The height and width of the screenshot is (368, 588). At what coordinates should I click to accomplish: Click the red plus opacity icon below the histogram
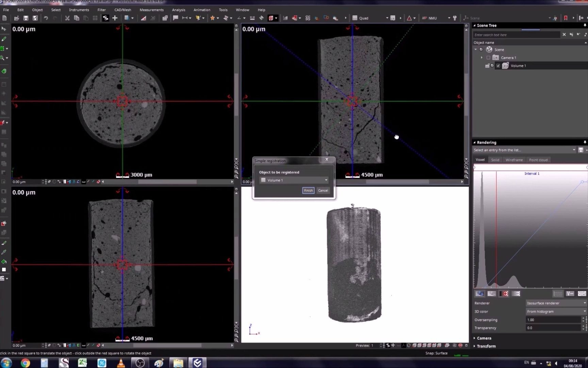click(x=505, y=294)
